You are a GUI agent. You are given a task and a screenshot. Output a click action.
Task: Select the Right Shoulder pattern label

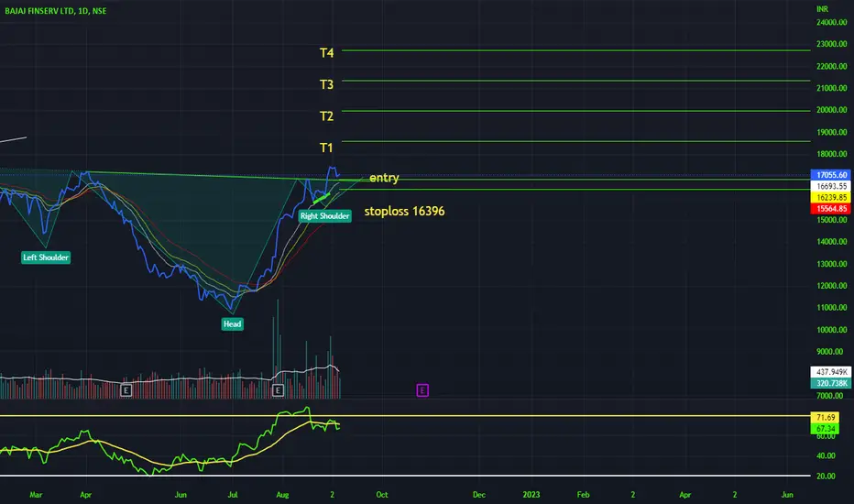click(324, 215)
